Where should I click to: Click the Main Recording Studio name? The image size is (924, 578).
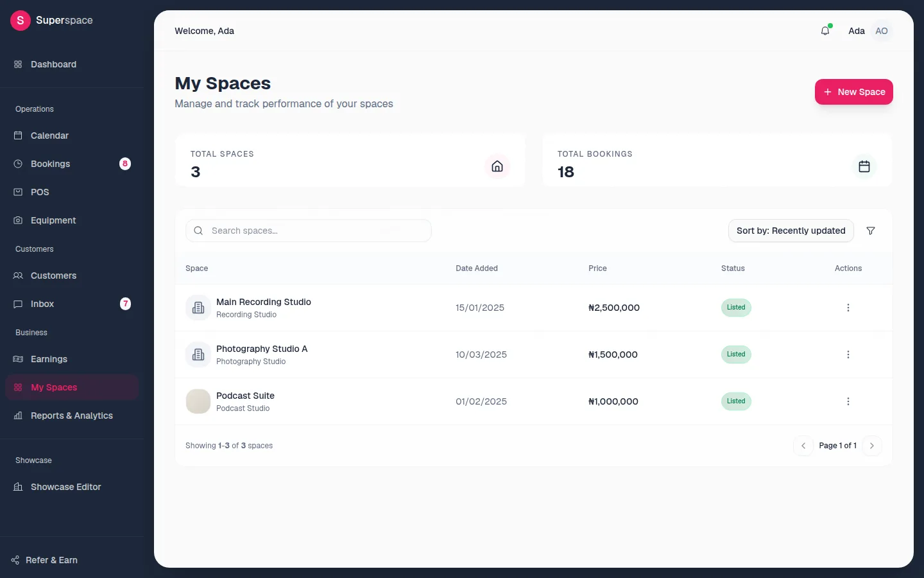[x=264, y=302]
